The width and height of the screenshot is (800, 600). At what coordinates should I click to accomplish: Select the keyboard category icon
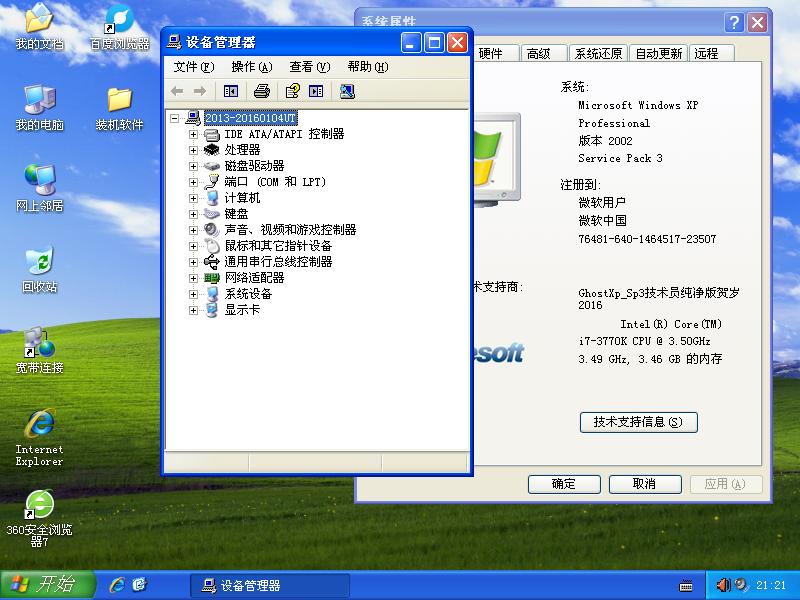coord(212,214)
